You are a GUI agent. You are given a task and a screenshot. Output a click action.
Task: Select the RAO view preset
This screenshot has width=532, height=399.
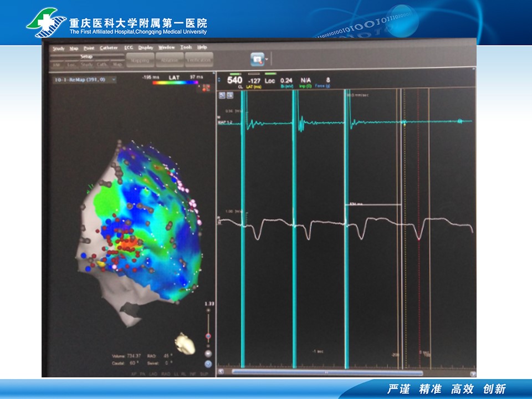pos(166,374)
